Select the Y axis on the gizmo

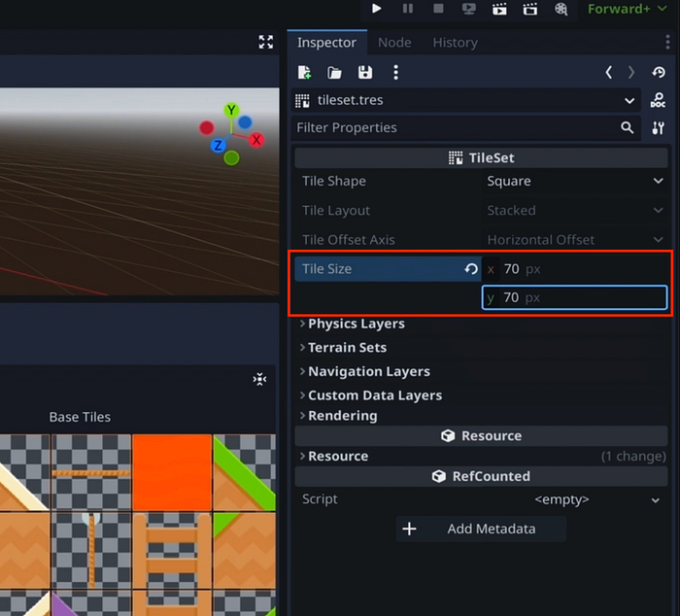click(231, 110)
